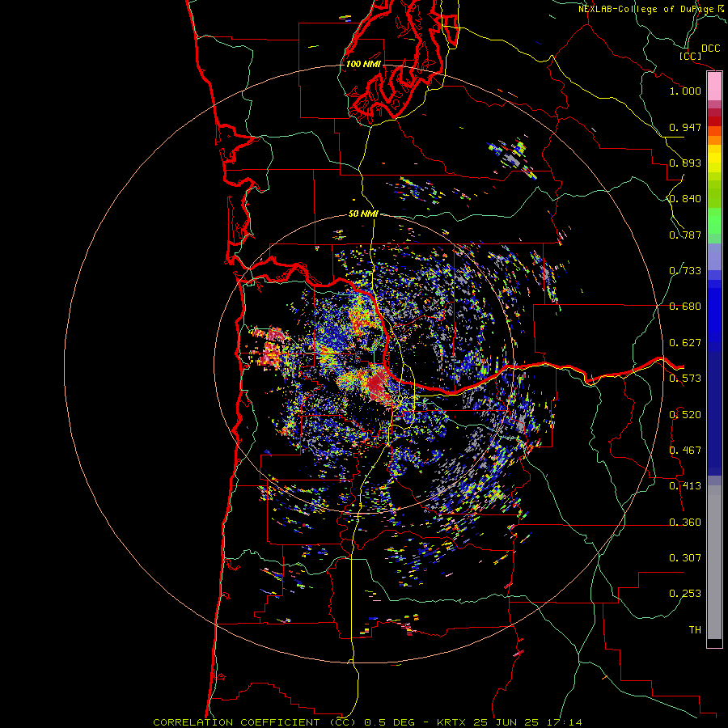728x728 pixels.
Task: Click the 1.000 scale value
Action: point(685,91)
